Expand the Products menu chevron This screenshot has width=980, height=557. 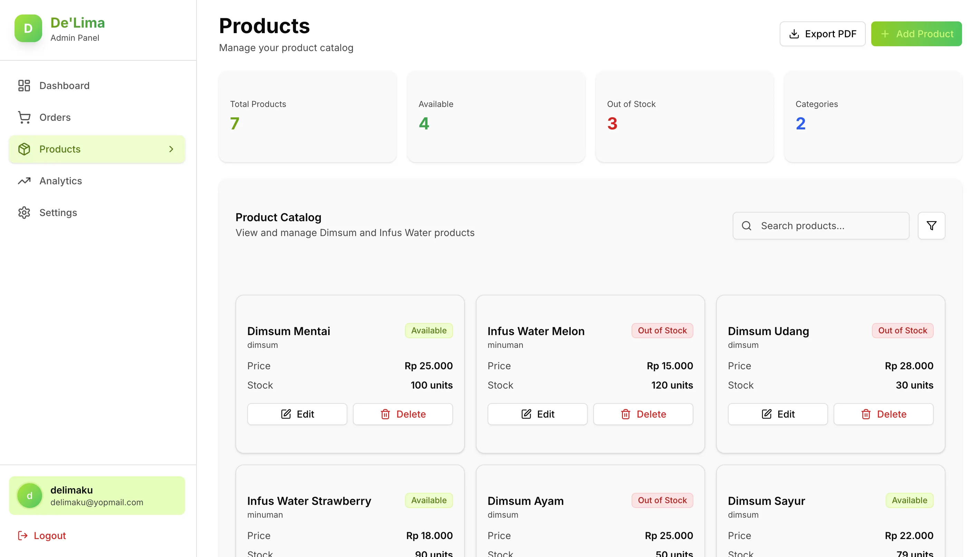coord(171,149)
